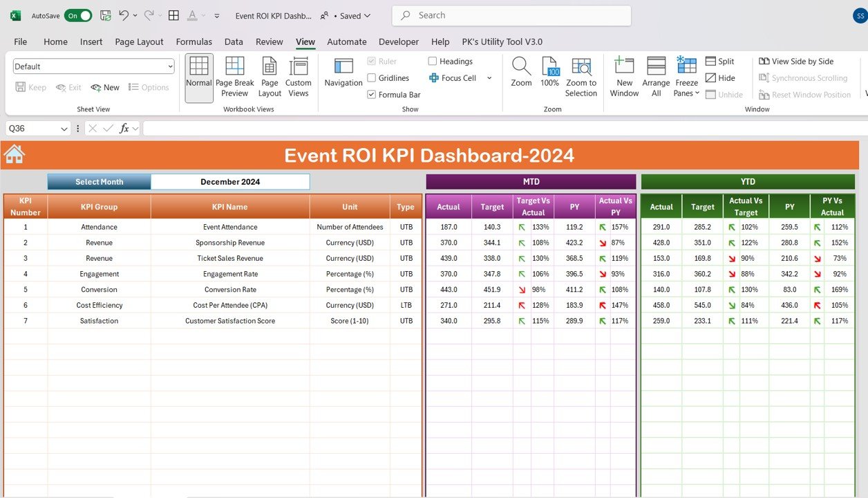Hide the current window
Viewport: 868px width, 498px height.
pyautogui.click(x=720, y=78)
